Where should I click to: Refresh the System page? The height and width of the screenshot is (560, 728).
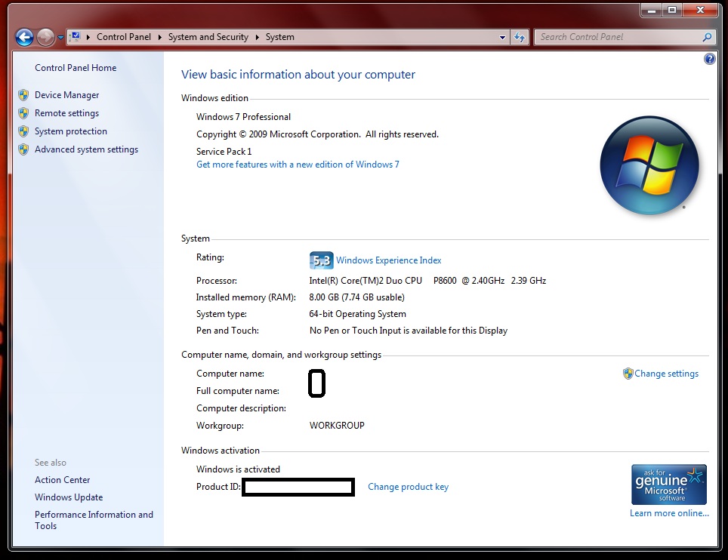pyautogui.click(x=520, y=37)
